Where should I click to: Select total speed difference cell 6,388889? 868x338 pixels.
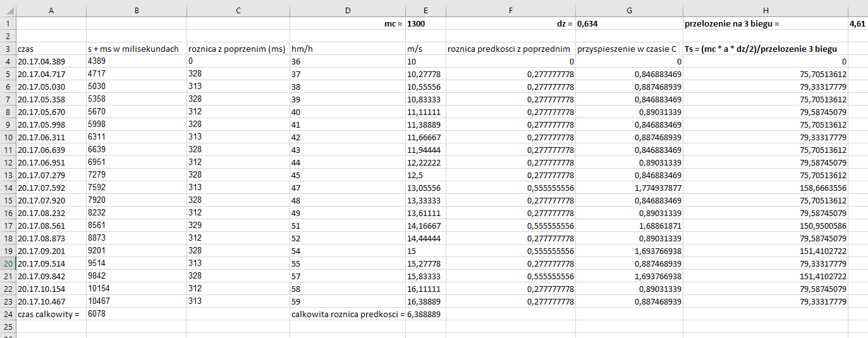[x=425, y=314]
